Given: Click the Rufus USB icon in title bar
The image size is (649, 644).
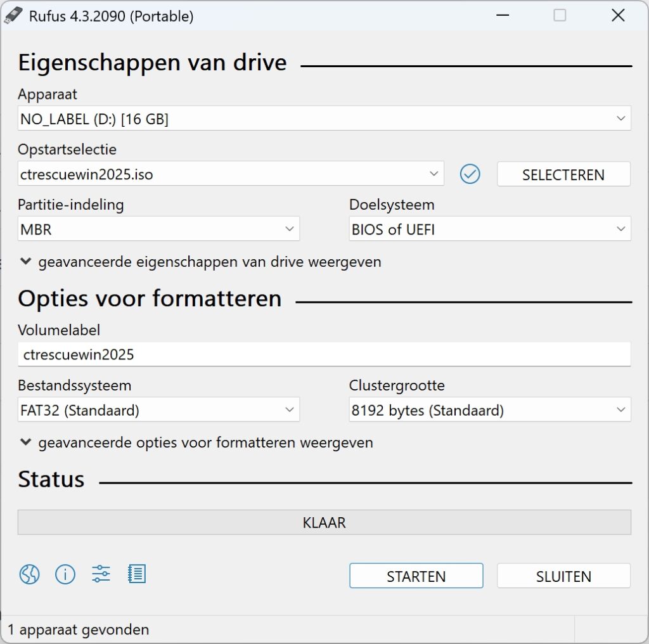Looking at the screenshot, I should pyautogui.click(x=14, y=16).
